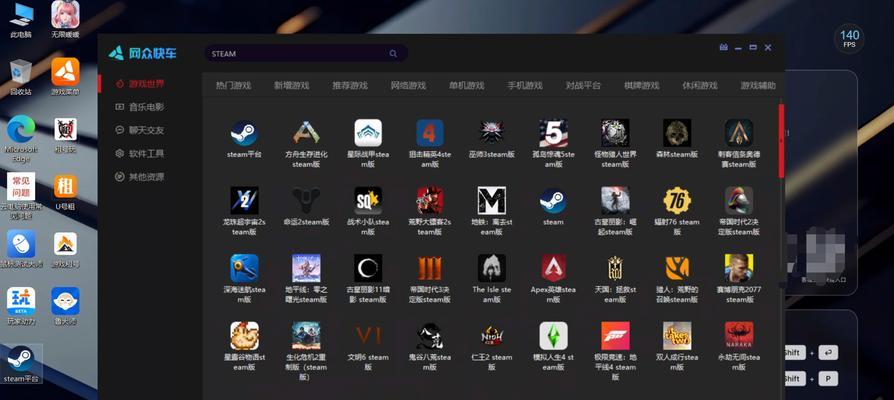This screenshot has width=894, height=400.
Task: Launch 方舟生存进化 steam版 icon
Action: tap(306, 133)
